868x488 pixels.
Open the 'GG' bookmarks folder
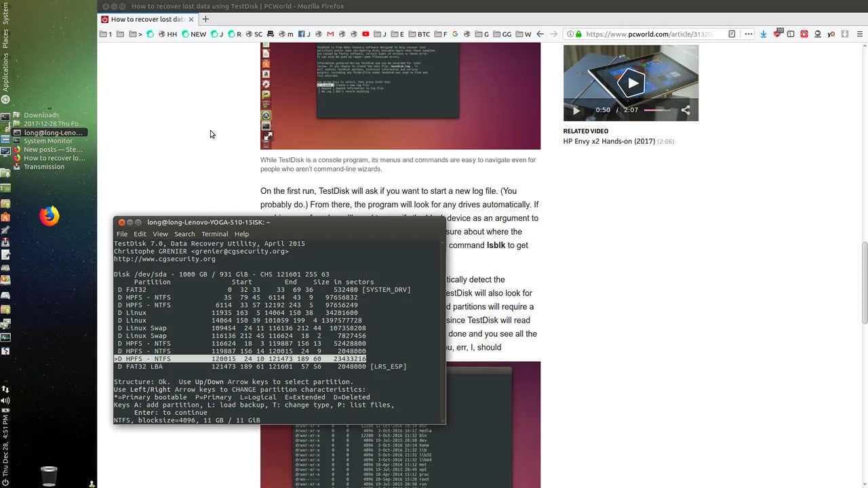point(502,34)
